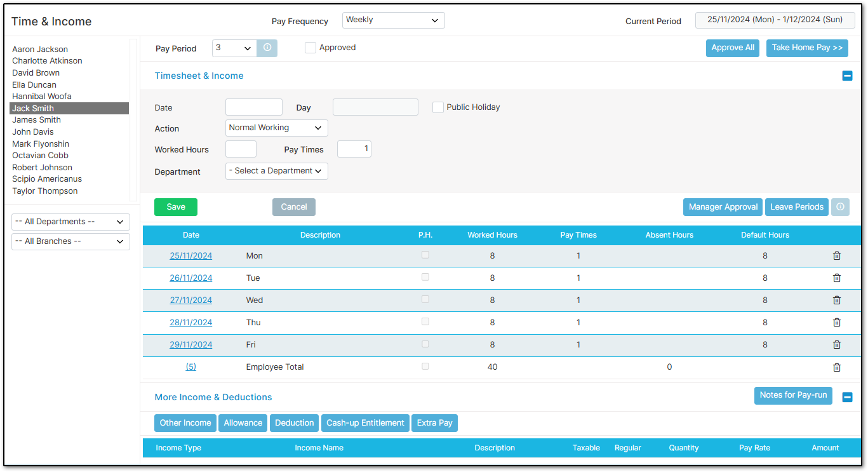The image size is (868, 472).
Task: Click the Approve All button
Action: tap(733, 48)
